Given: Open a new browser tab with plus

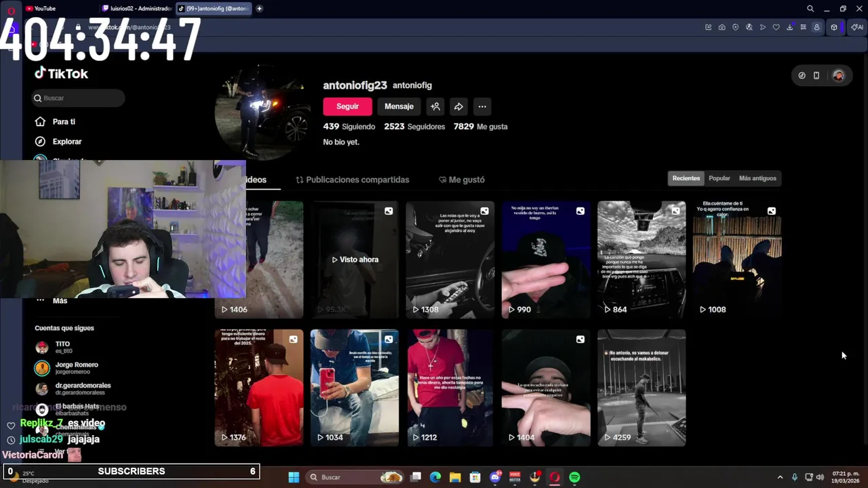Looking at the screenshot, I should coord(259,9).
